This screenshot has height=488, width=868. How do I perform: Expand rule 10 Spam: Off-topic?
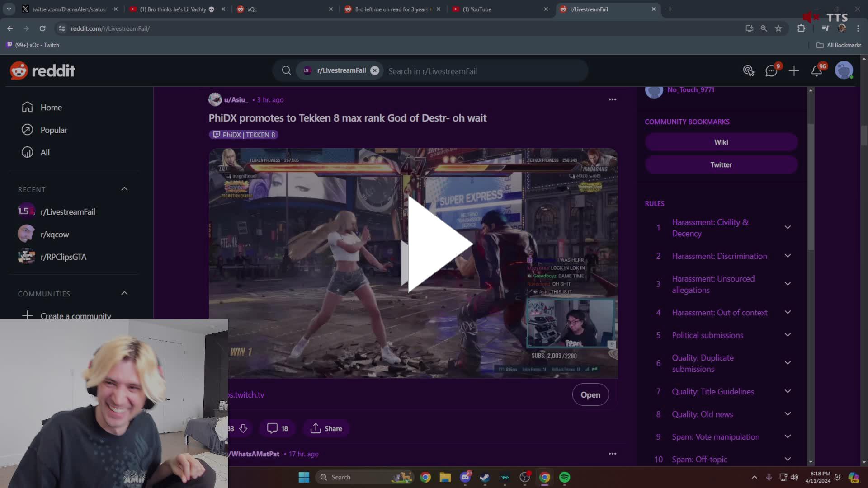(x=788, y=459)
